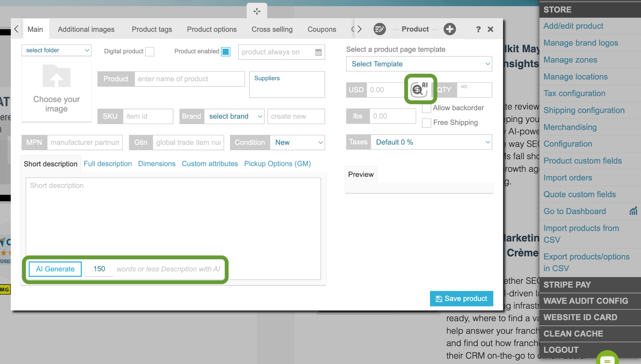Open calendar icon in product always on field
Image resolution: width=641 pixels, height=364 pixels.
click(318, 52)
